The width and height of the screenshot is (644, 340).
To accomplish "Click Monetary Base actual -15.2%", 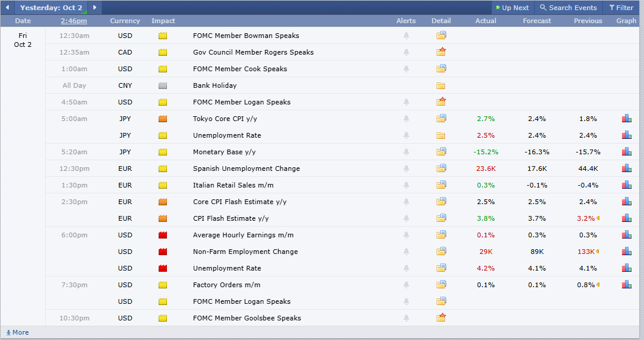I will pos(486,152).
